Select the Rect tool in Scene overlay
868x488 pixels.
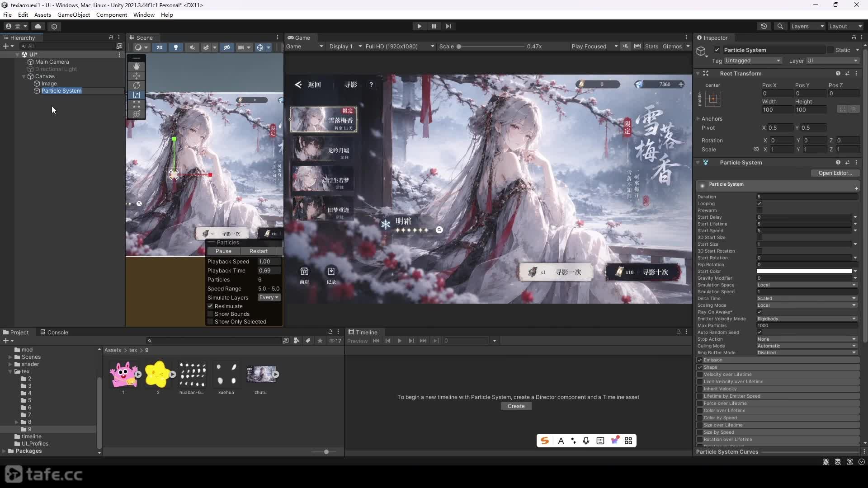[137, 104]
